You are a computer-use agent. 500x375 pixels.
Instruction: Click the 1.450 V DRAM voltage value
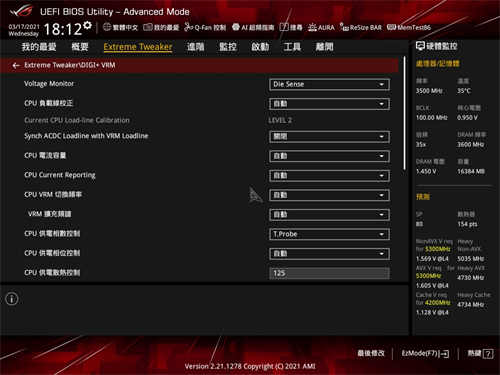[x=426, y=171]
